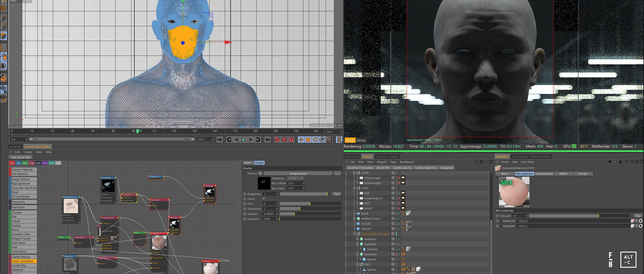Screen dimensions: 644x274
Task: Click the Scroll to First Active button
Action: (x=360, y=168)
